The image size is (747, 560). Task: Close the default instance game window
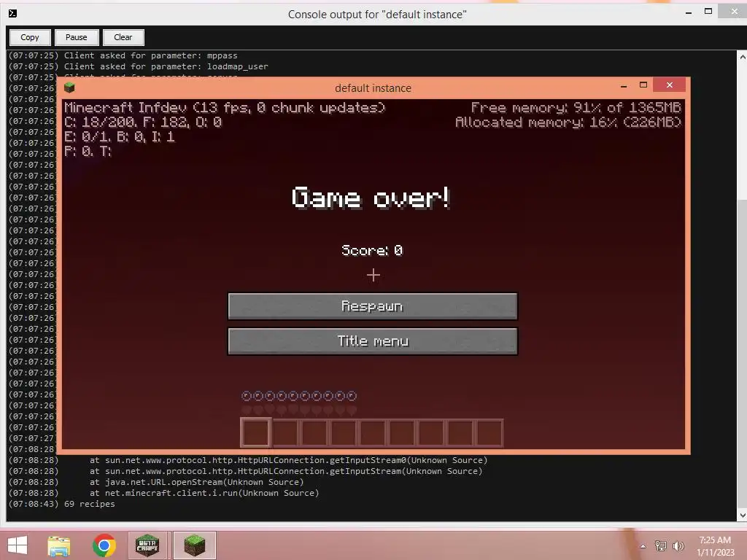tap(670, 85)
